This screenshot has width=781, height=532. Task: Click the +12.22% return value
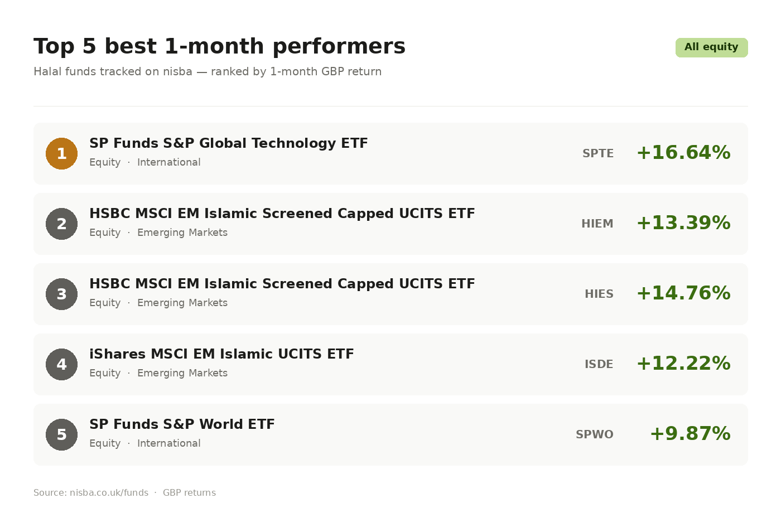683,364
